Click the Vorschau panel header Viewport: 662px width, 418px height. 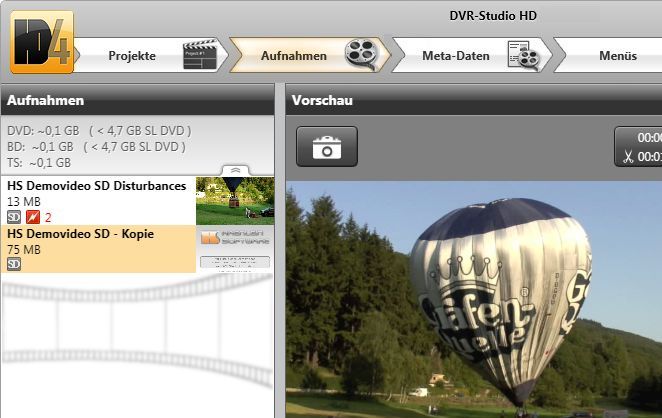pyautogui.click(x=474, y=100)
